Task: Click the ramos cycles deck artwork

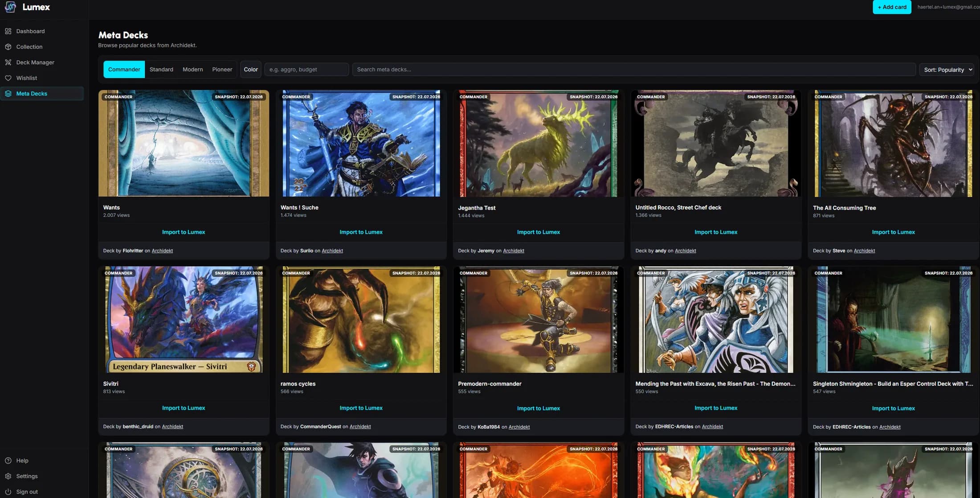Action: click(361, 320)
